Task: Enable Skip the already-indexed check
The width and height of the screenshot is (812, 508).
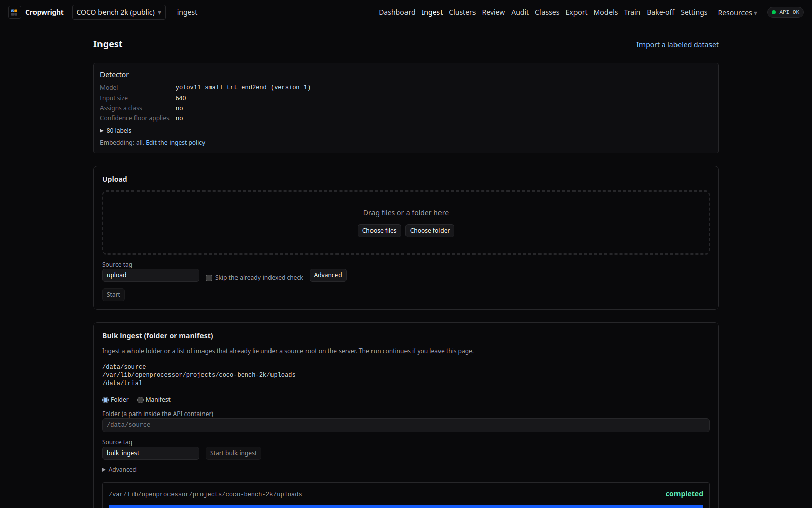Action: pyautogui.click(x=209, y=278)
